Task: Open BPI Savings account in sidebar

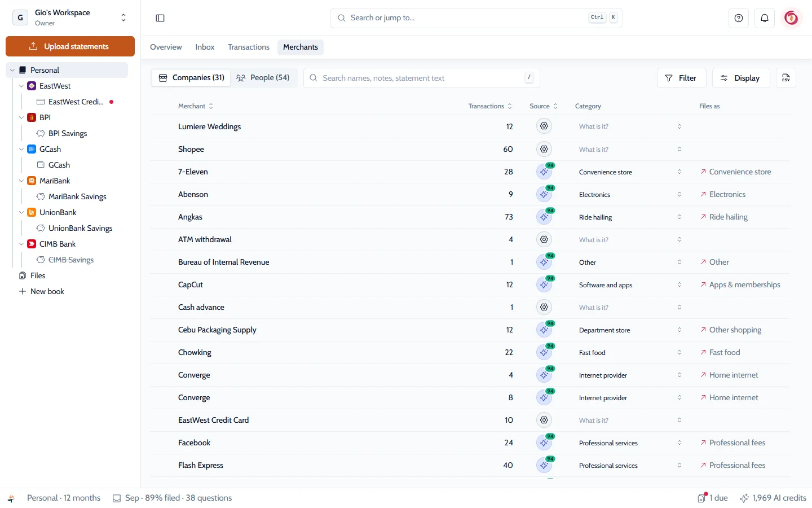Action: (x=68, y=133)
